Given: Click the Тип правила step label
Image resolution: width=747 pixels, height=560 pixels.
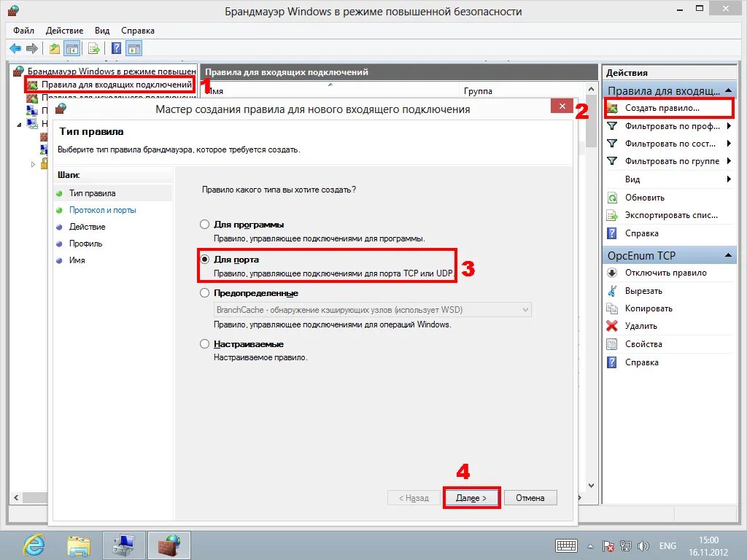Looking at the screenshot, I should (93, 193).
